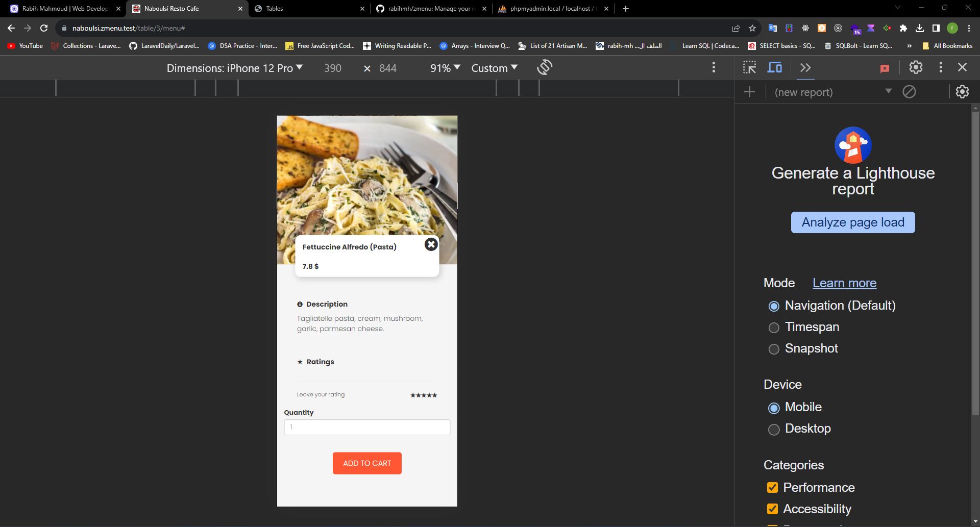Open All Bookmarks folder
The width and height of the screenshot is (980, 527).
947,46
